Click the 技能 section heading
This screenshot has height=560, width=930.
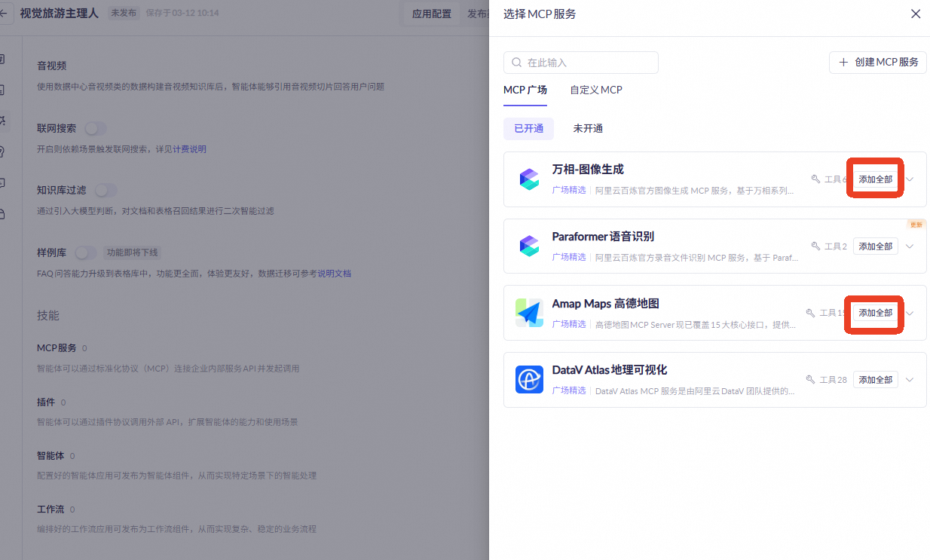click(x=48, y=315)
